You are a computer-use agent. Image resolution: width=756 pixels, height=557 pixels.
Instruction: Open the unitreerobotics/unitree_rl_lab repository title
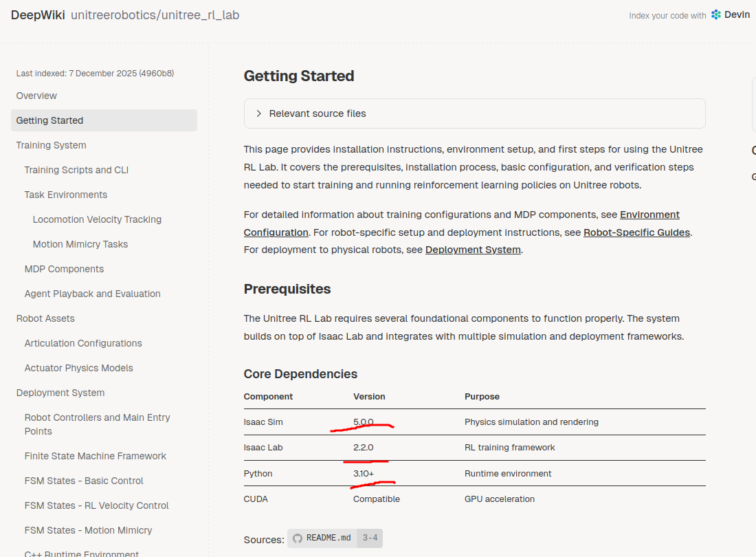point(155,15)
